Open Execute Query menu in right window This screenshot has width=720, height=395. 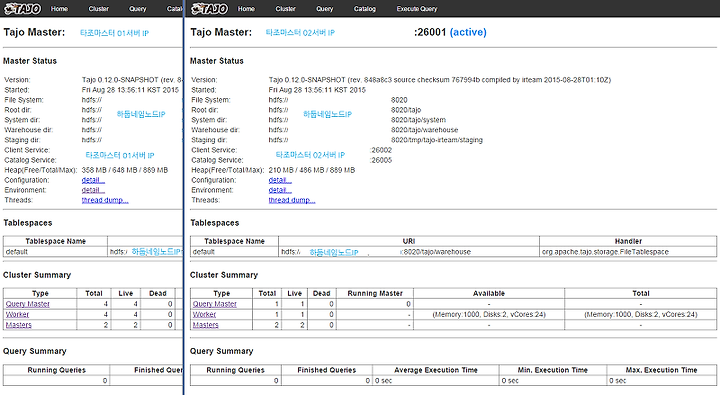pyautogui.click(x=417, y=9)
